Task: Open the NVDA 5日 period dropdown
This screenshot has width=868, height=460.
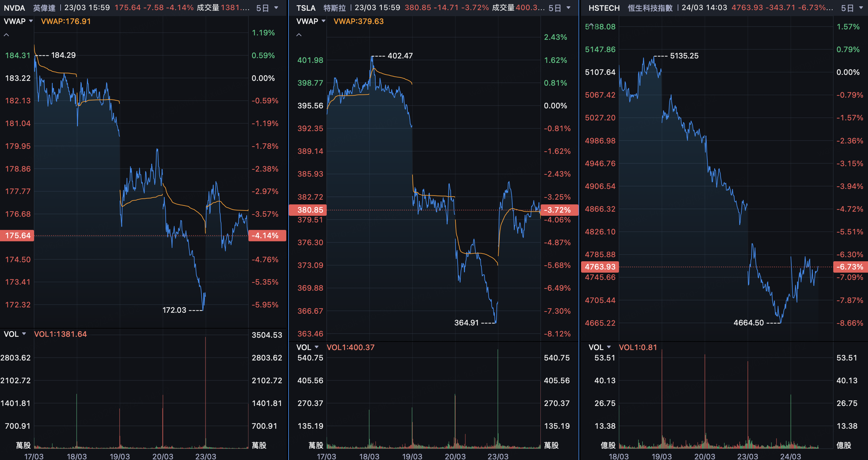Action: 267,8
